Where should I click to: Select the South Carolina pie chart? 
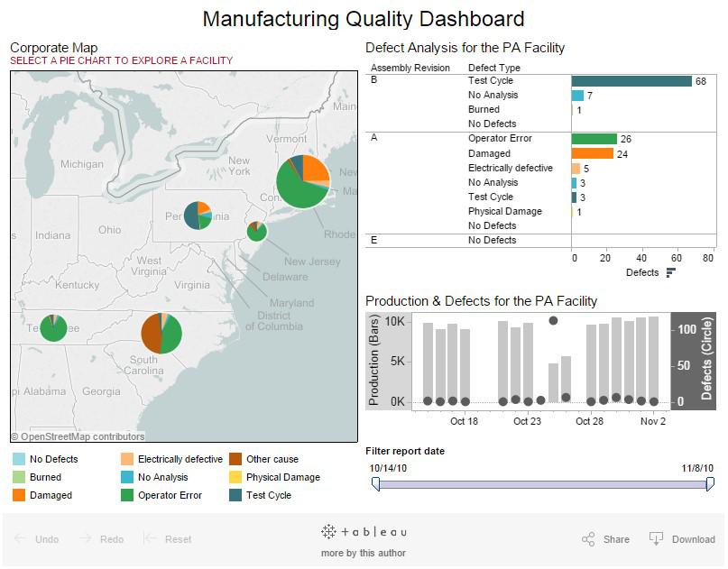161,334
